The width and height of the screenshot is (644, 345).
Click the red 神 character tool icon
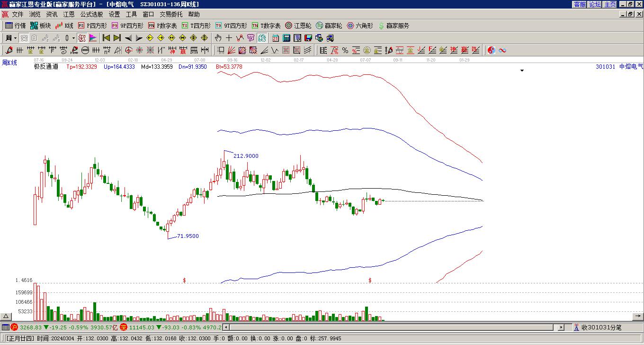tap(172, 50)
